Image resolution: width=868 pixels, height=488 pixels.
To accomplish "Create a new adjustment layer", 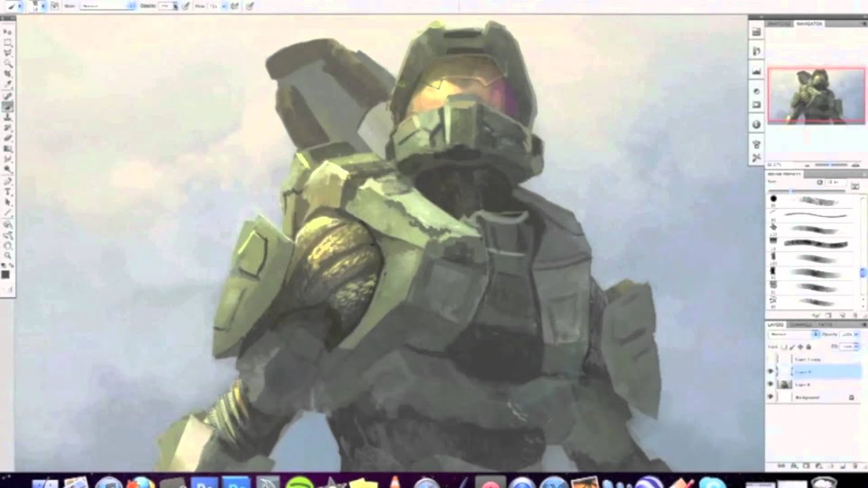I will (x=818, y=466).
